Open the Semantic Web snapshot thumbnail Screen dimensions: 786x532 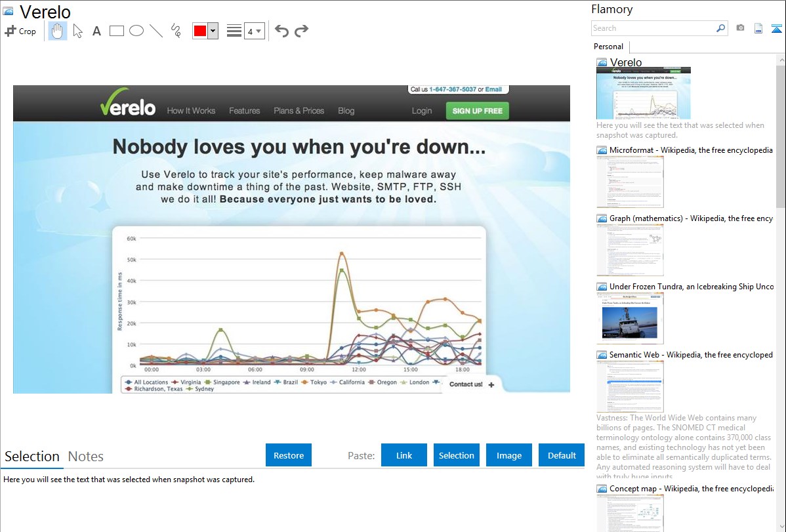pyautogui.click(x=630, y=386)
